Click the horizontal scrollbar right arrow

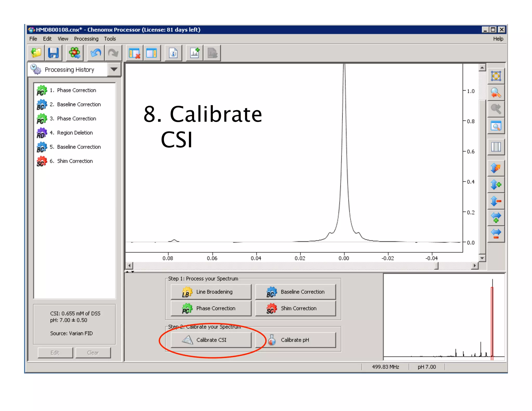click(475, 266)
